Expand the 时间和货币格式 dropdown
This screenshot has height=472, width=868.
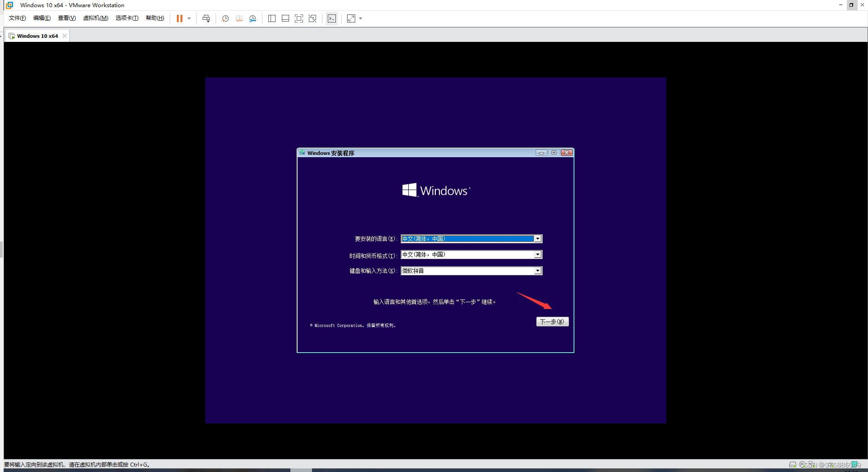coord(538,254)
